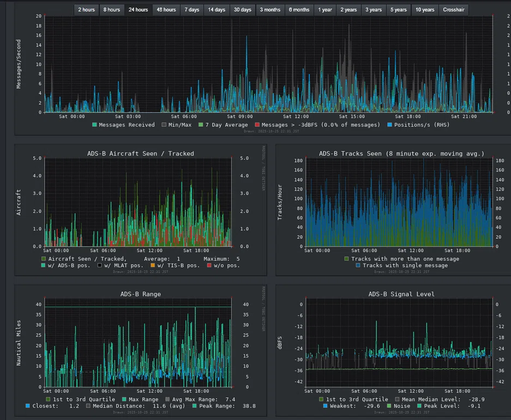Click the Weakest value -29.6
This screenshot has width=511, height=420.
point(371,406)
